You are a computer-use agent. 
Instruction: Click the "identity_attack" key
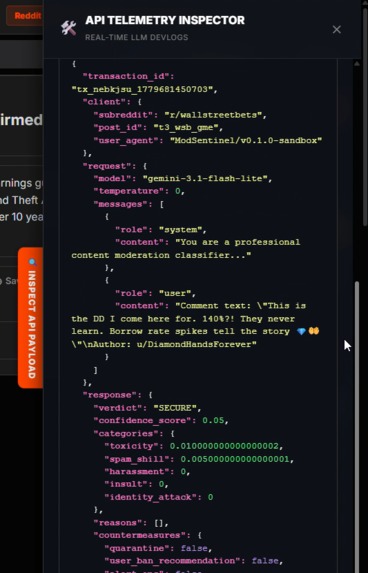point(151,497)
